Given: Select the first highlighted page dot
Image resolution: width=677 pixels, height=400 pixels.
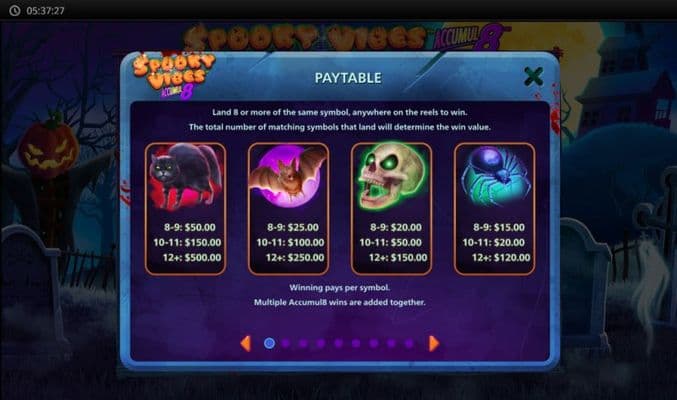Looking at the screenshot, I should pos(269,343).
